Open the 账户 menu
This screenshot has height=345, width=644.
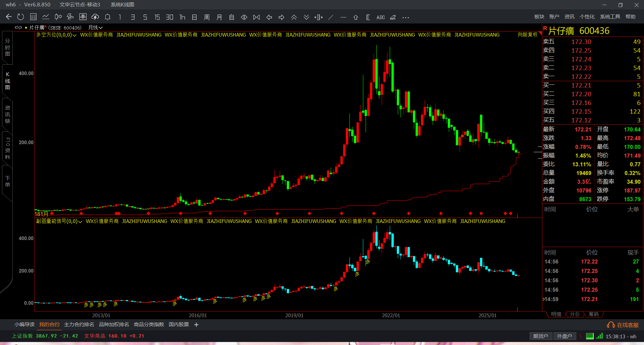[554, 17]
